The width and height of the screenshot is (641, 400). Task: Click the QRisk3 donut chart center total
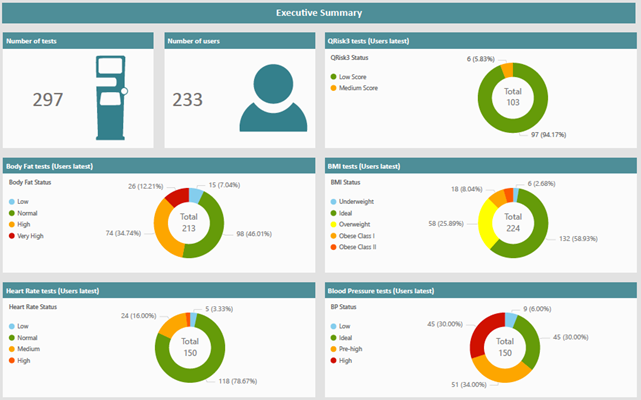pos(512,98)
